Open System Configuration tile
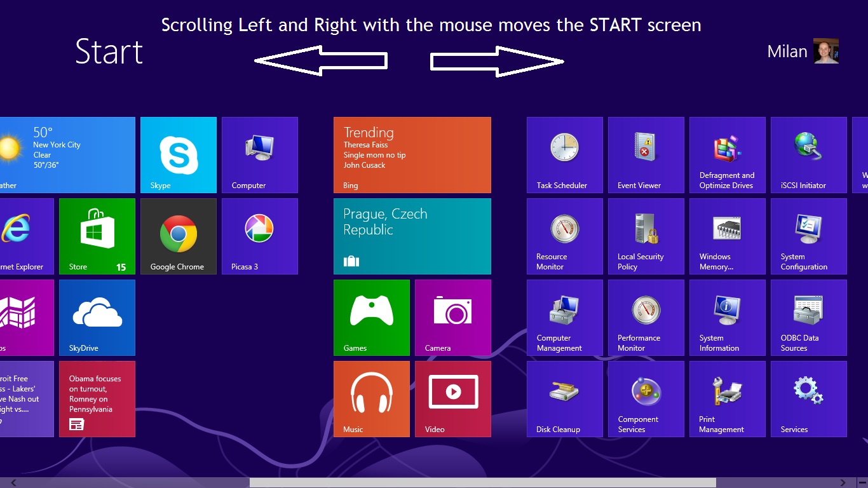868x488 pixels. [809, 236]
